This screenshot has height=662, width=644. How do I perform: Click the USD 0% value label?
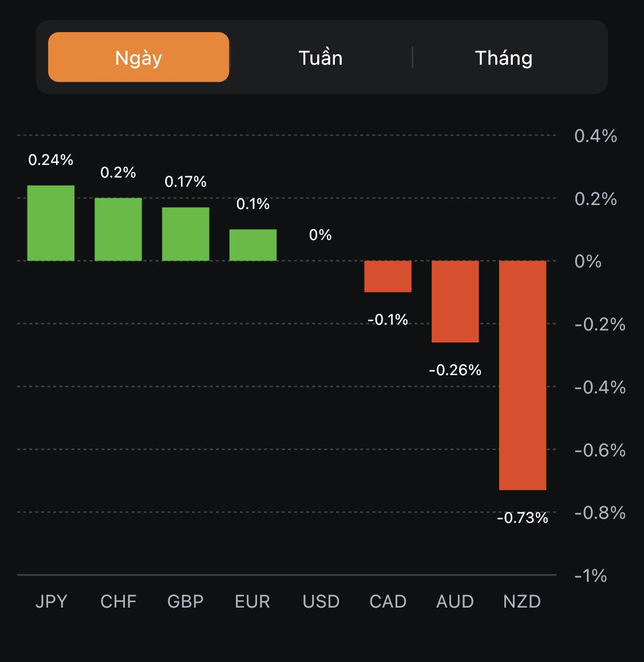[x=321, y=235]
